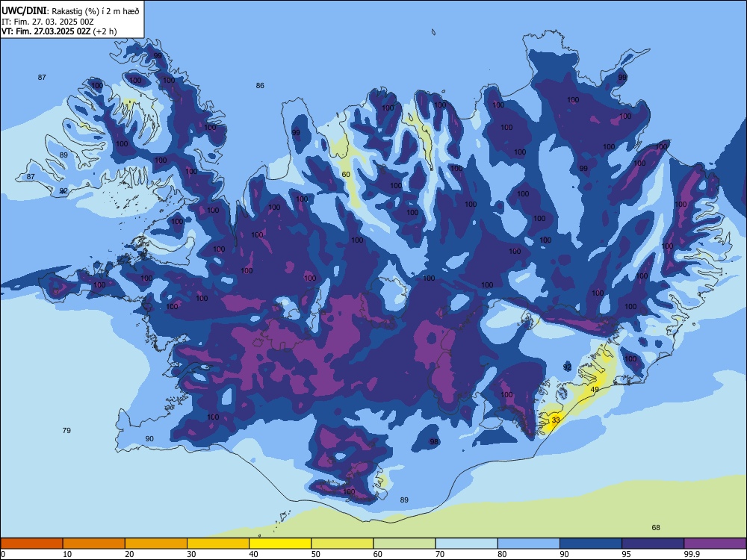This screenshot has width=747, height=560.
Task: Click the 99.9 legend tick label
Action: (x=691, y=554)
